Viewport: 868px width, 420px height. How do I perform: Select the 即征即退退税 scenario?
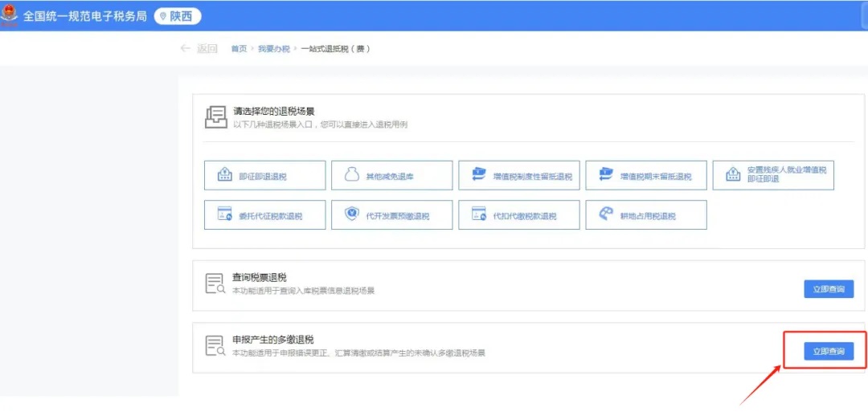click(x=264, y=175)
